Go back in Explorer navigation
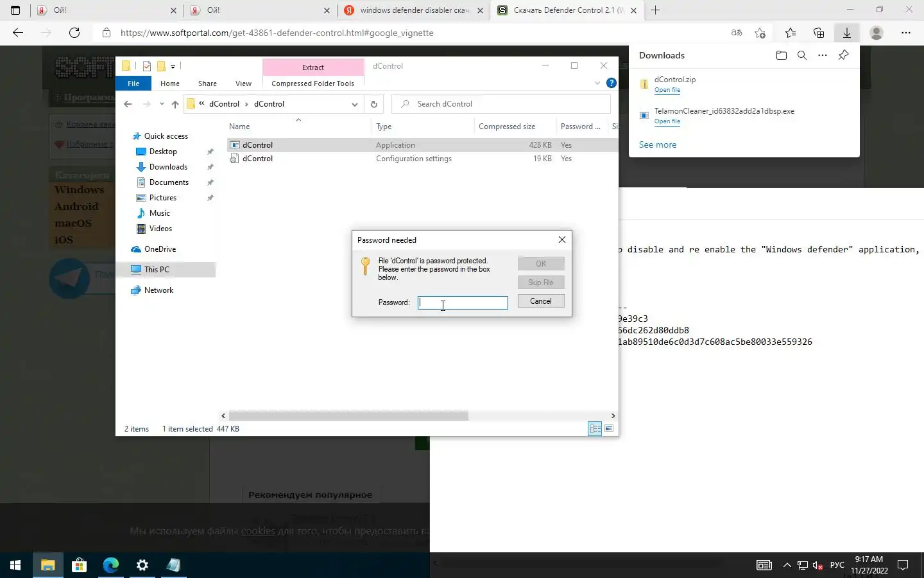 point(128,104)
